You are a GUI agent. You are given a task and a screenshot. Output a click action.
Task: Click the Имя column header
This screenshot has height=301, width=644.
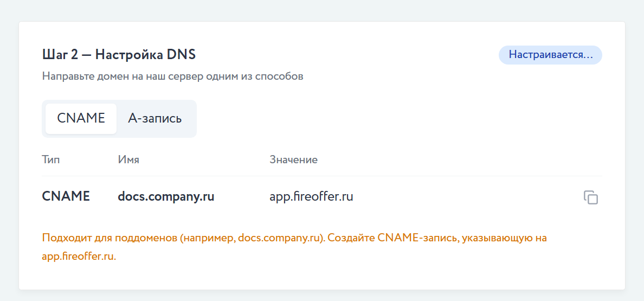tap(128, 160)
